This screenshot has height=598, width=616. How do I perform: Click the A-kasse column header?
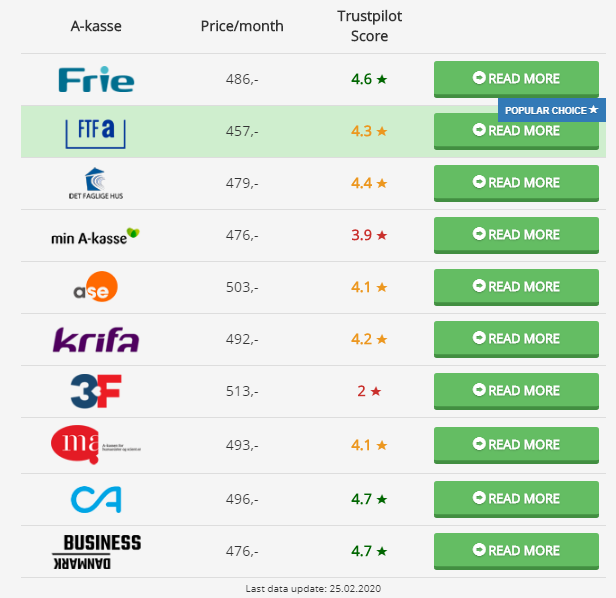tap(96, 26)
